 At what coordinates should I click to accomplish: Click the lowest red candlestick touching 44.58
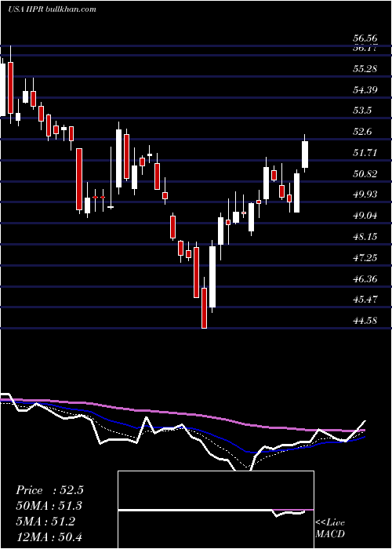tap(204, 307)
